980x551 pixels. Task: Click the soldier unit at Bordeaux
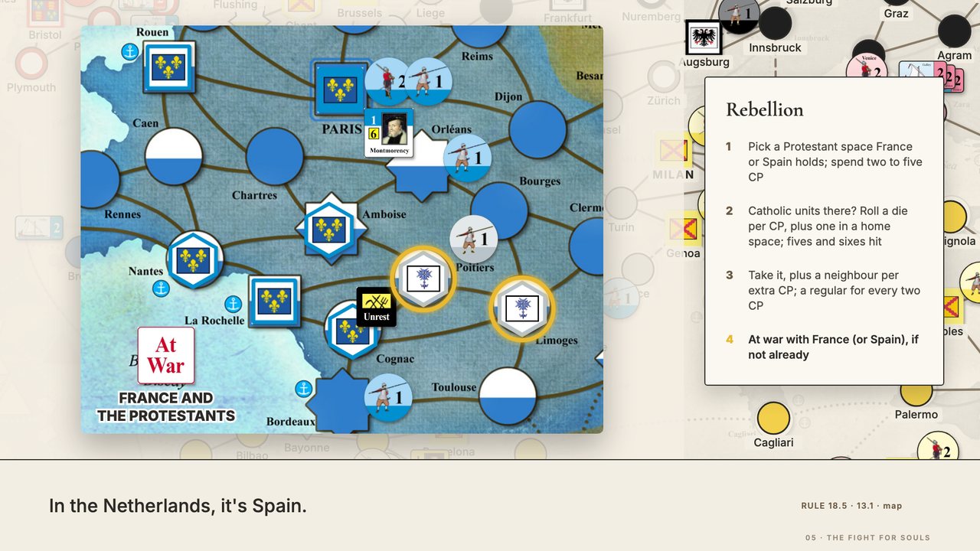pos(388,397)
